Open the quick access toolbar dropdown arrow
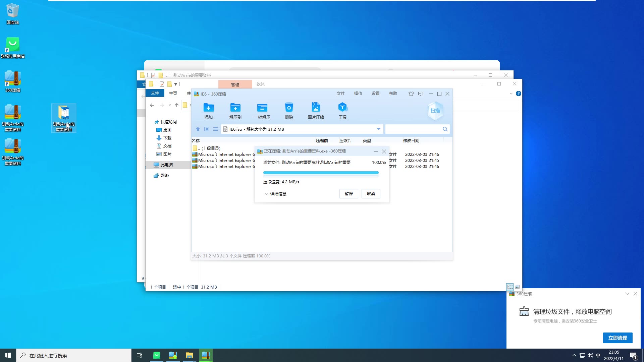Screen dimensions: 644x362 [175, 84]
